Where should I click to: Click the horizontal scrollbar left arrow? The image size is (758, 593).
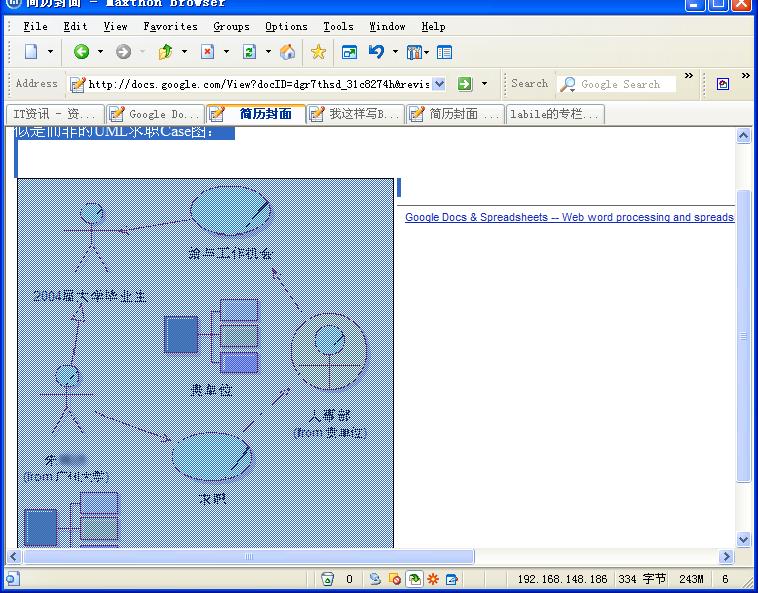13,556
